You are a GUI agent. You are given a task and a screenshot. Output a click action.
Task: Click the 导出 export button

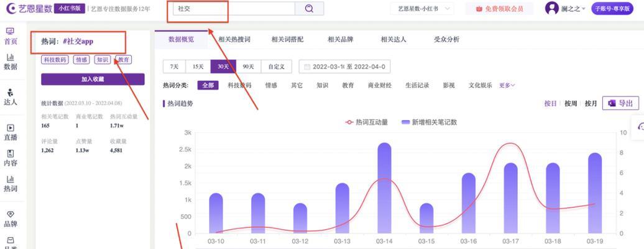(620, 103)
